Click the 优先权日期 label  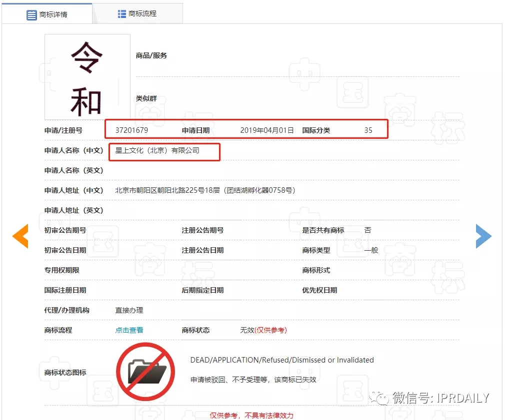(319, 290)
